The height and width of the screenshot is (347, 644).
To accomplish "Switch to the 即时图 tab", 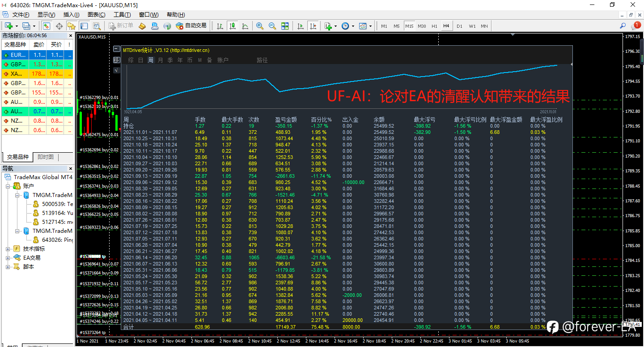I will pos(45,157).
